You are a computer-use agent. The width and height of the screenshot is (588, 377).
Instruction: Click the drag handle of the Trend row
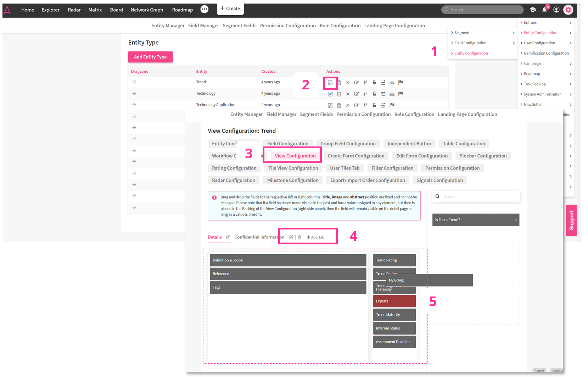click(134, 82)
